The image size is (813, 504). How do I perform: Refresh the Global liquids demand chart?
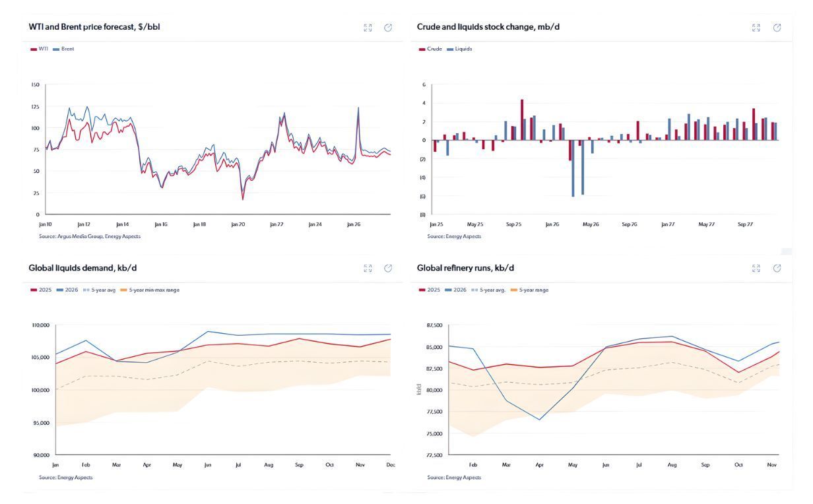(388, 268)
